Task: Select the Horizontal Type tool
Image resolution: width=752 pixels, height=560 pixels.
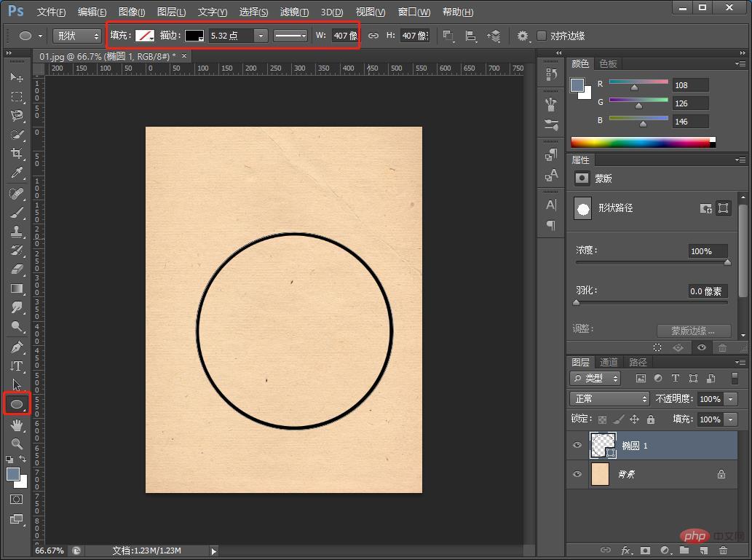Action: tap(17, 366)
